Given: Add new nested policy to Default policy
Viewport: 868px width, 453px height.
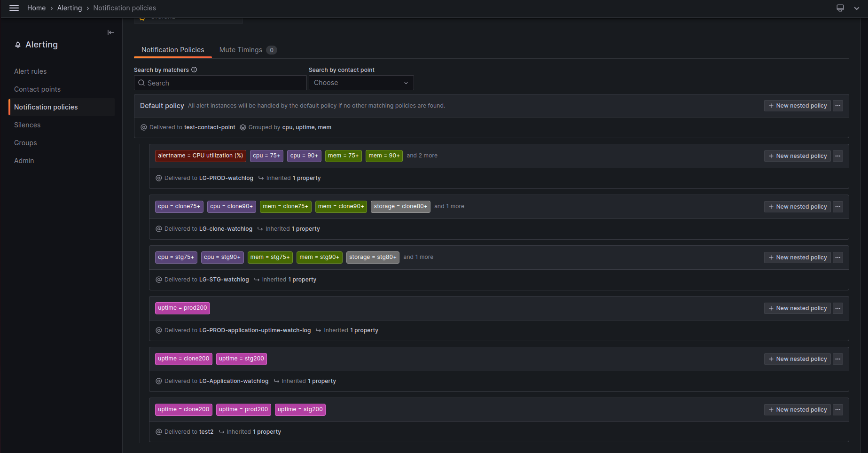Looking at the screenshot, I should coord(798,106).
